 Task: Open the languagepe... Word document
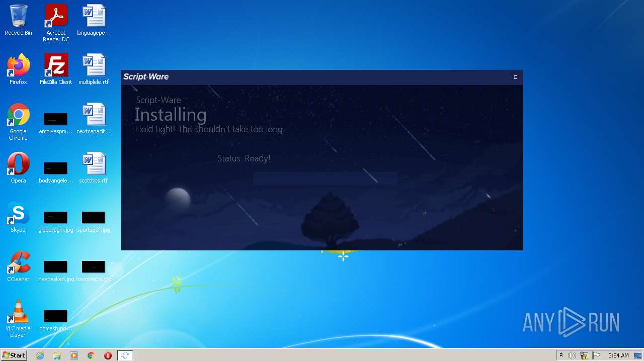click(94, 20)
